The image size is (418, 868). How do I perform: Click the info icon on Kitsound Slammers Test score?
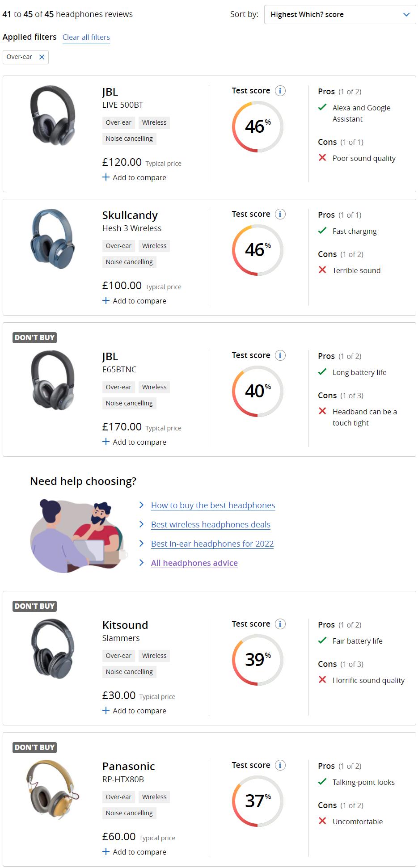pyautogui.click(x=280, y=624)
